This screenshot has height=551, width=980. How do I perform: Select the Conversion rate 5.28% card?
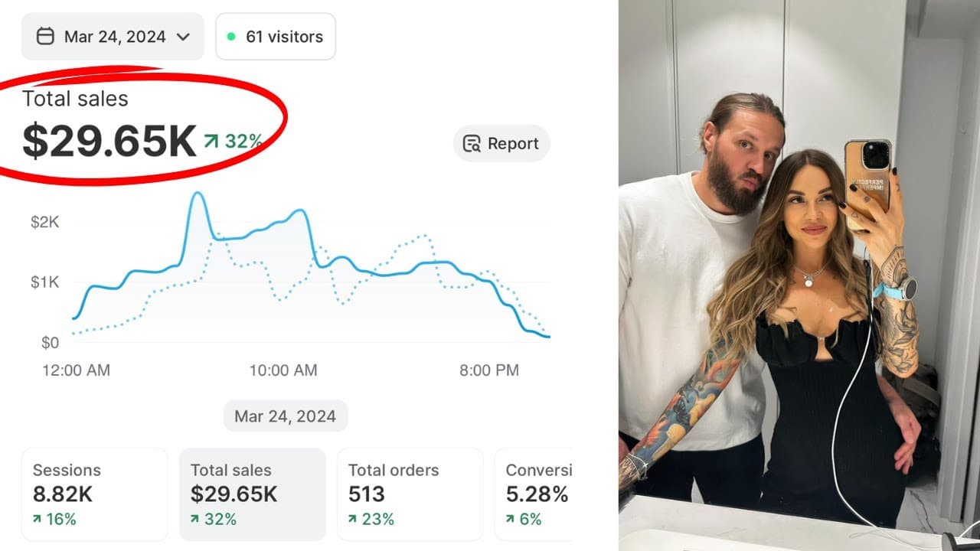tap(534, 494)
